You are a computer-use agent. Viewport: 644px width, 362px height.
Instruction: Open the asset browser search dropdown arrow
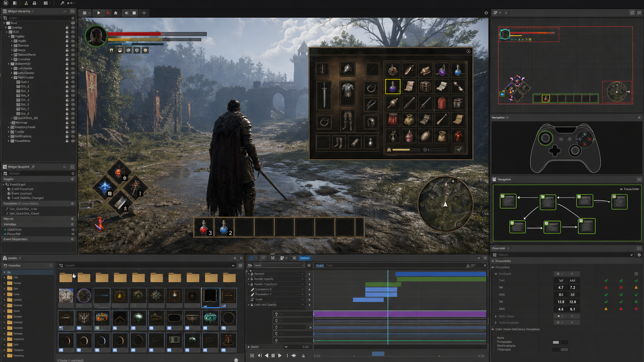[x=233, y=265]
